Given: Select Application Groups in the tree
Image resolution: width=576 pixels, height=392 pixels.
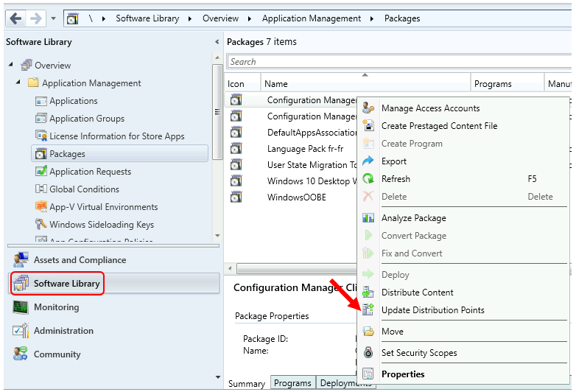Looking at the screenshot, I should pos(87,119).
